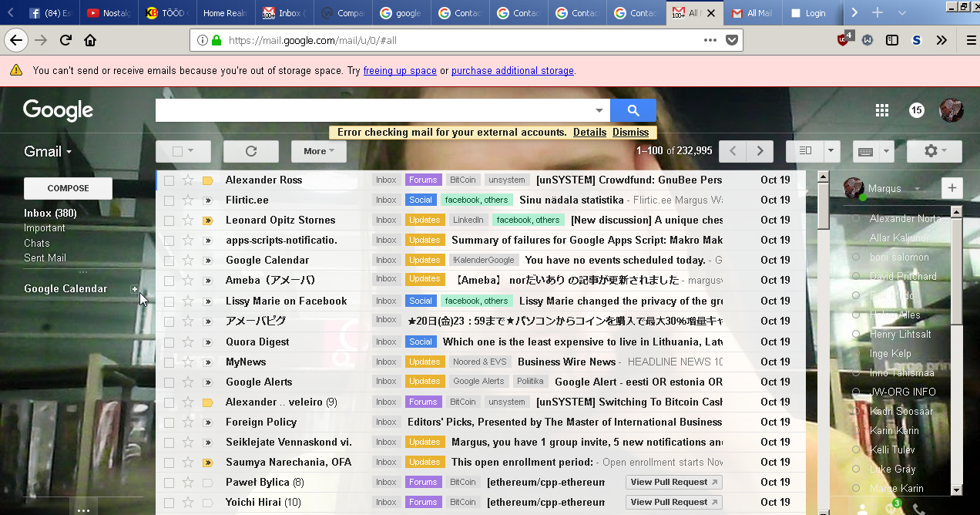This screenshot has width=980, height=515.
Task: Check the Lissy Marie on Facebook email
Action: click(x=169, y=301)
